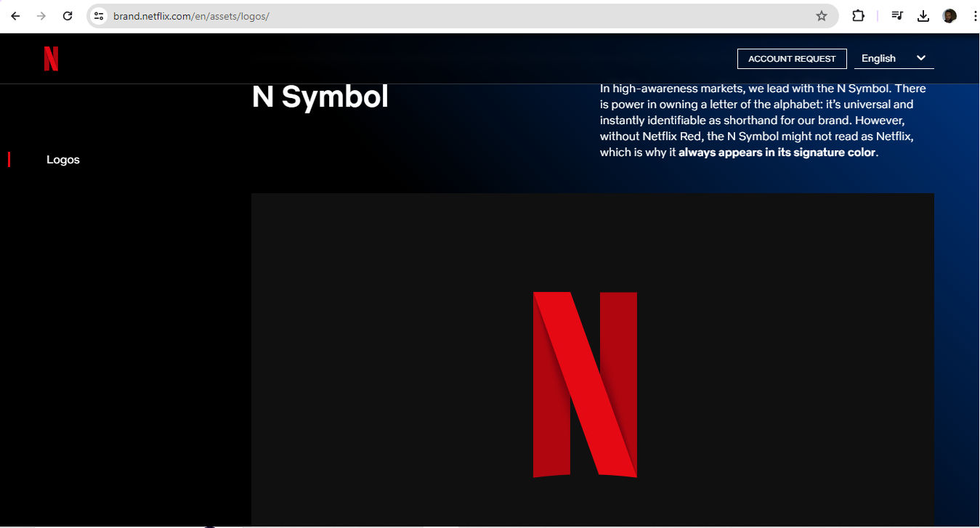
Task: Open the Chrome profile avatar
Action: click(x=949, y=15)
